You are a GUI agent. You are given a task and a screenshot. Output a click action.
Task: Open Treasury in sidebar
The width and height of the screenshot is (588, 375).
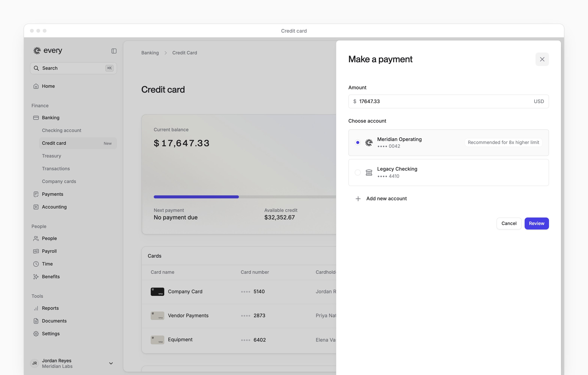point(52,156)
